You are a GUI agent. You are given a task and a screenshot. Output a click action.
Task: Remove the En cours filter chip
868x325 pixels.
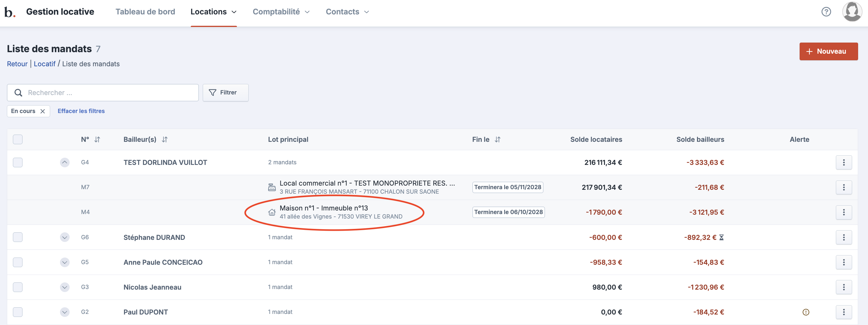click(43, 111)
